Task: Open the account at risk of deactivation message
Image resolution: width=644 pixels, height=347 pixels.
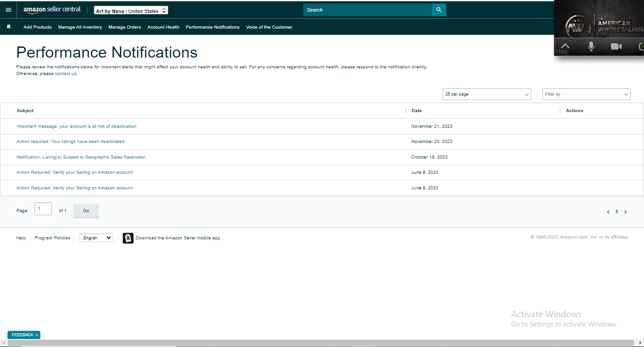Action: point(76,126)
